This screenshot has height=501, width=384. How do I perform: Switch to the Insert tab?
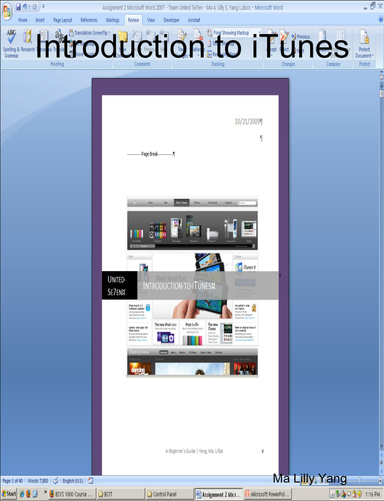coord(40,20)
